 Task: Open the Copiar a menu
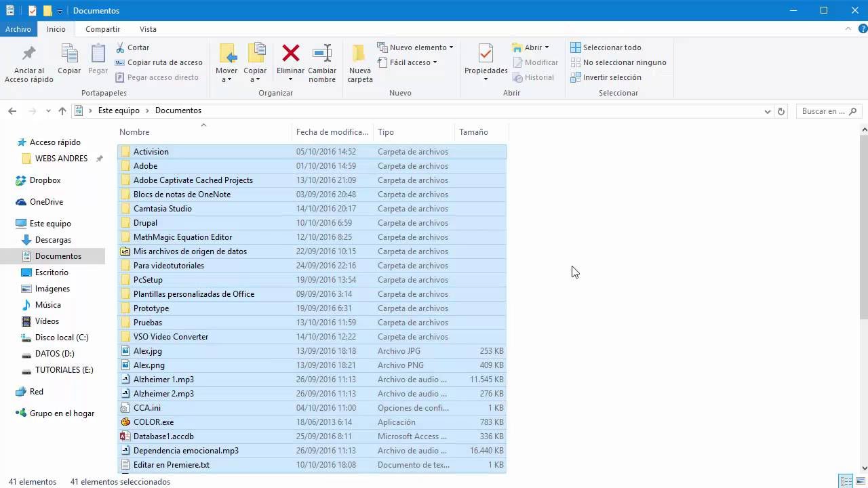(x=255, y=64)
